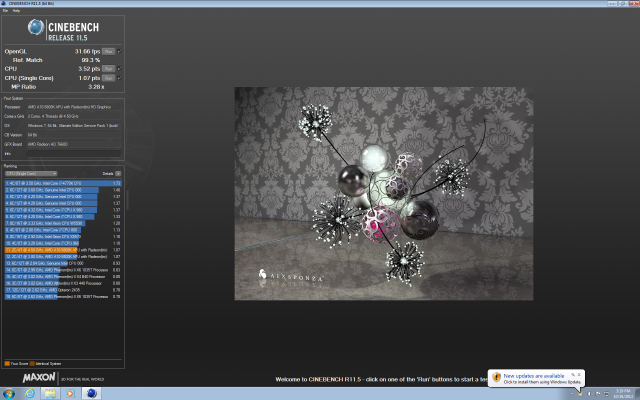640x400 pixels.
Task: Click the Processor name field
Action: pyautogui.click(x=74, y=107)
